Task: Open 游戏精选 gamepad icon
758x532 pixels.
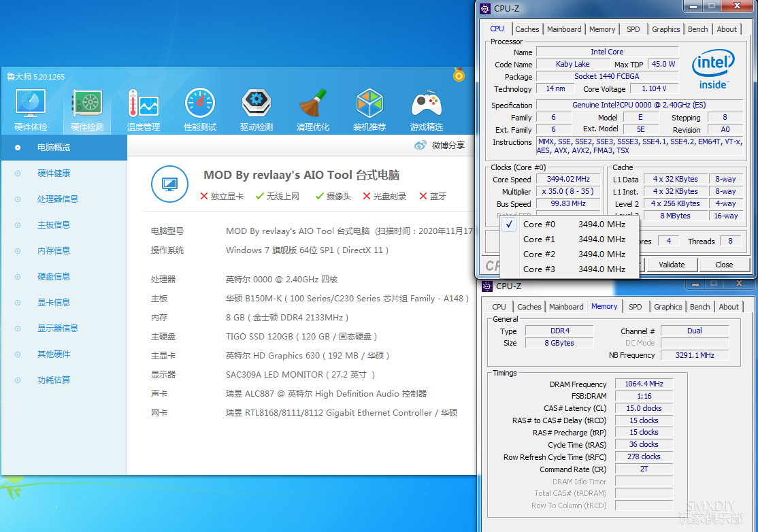Action: coord(427,103)
